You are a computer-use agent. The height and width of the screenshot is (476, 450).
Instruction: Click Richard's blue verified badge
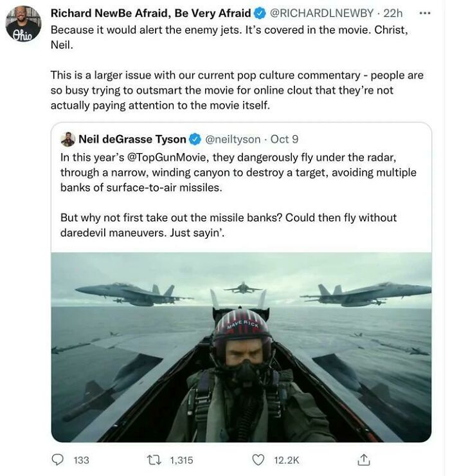pos(258,14)
